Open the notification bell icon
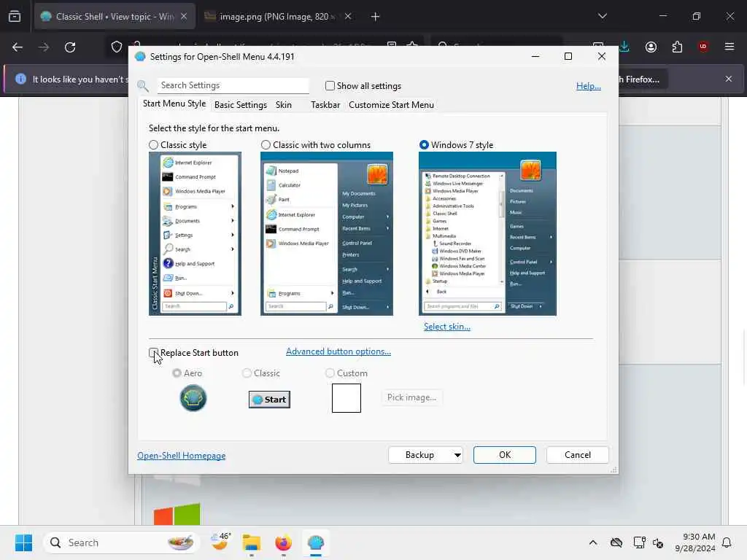 click(727, 542)
